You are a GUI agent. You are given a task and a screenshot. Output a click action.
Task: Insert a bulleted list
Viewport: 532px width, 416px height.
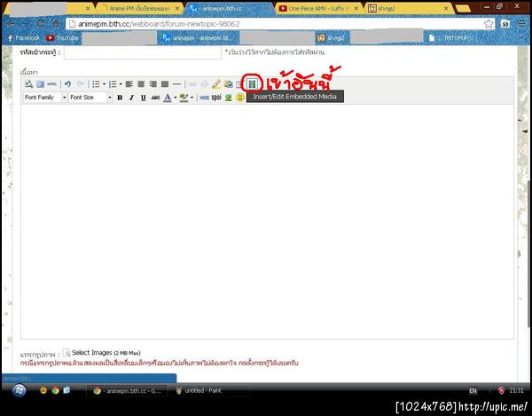pos(96,84)
